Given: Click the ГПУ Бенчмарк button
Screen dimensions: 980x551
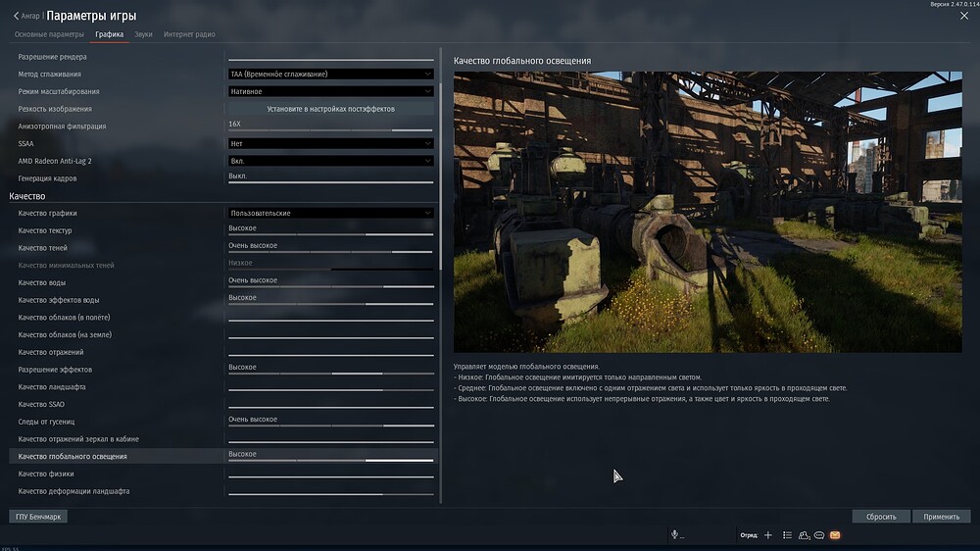Looking at the screenshot, I should tap(38, 517).
